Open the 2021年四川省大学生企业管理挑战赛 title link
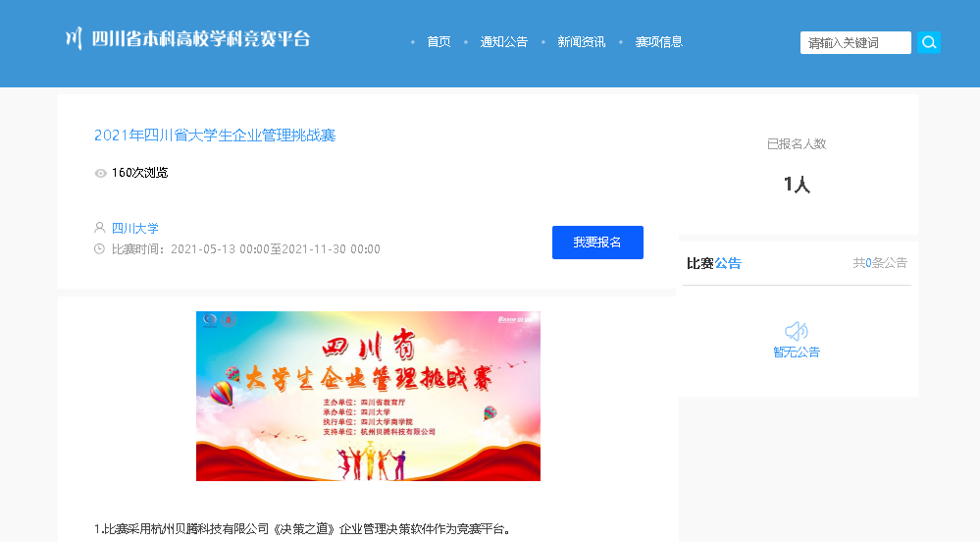This screenshot has height=542, width=980. pyautogui.click(x=215, y=135)
